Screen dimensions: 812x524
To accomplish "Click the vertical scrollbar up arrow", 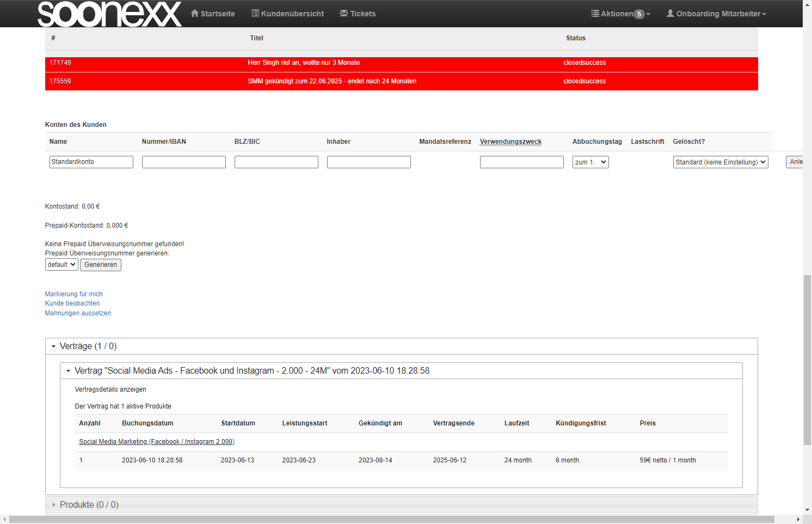I will click(x=807, y=4).
